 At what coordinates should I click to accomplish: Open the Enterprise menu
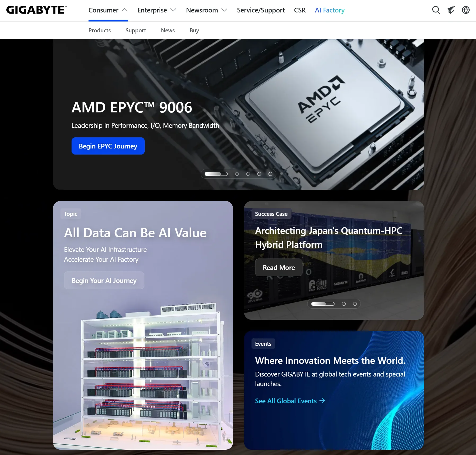pos(152,10)
